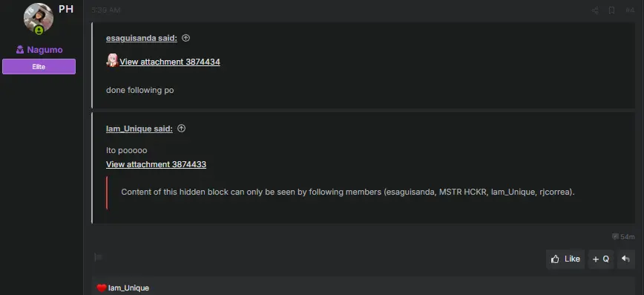The width and height of the screenshot is (644, 295).
Task: Click the anime emoji before attachment link
Action: (x=112, y=60)
